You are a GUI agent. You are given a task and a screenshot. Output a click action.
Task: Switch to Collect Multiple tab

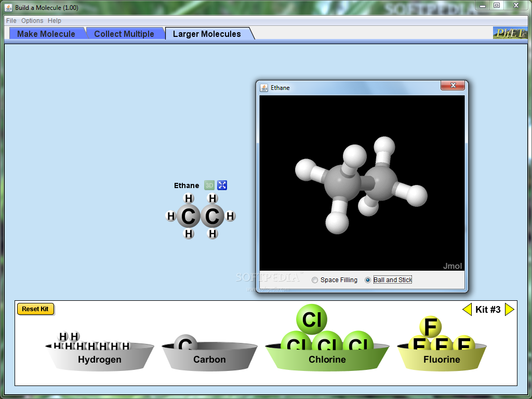pyautogui.click(x=124, y=34)
